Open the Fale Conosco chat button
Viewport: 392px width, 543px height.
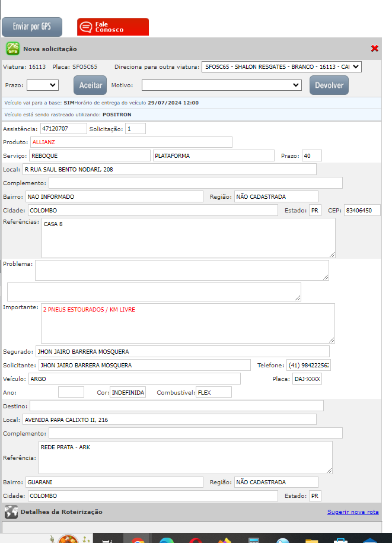point(113,27)
